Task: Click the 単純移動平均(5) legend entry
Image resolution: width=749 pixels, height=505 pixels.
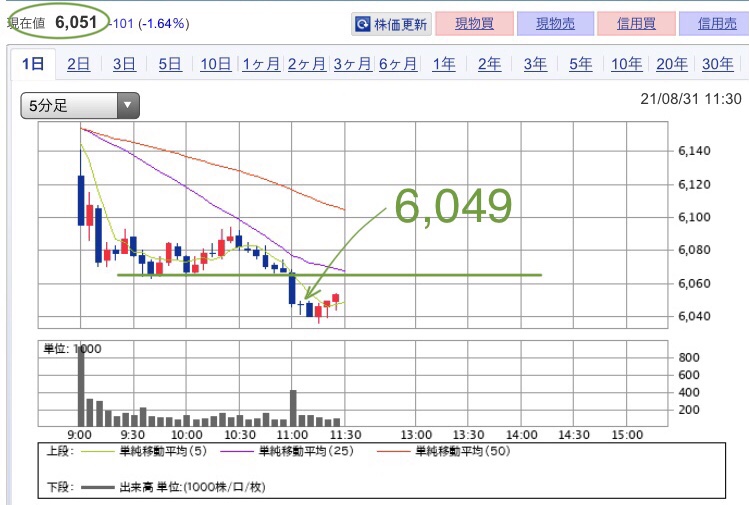Action: (144, 451)
